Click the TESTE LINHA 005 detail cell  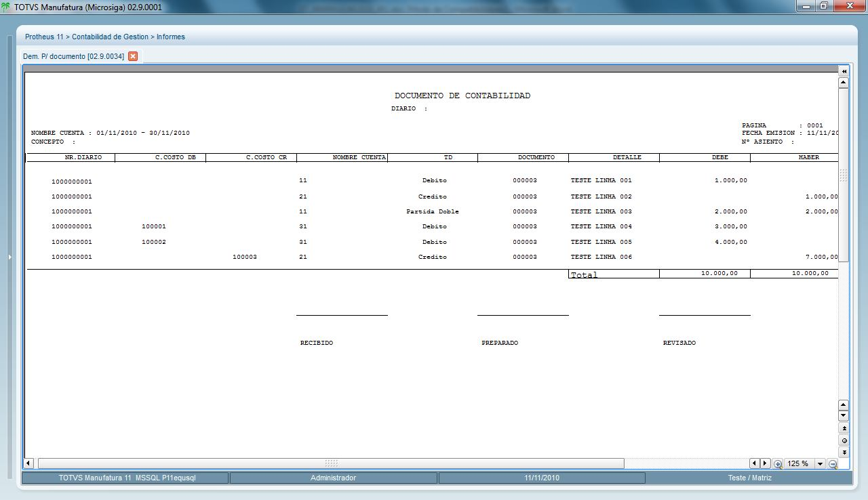pos(601,242)
